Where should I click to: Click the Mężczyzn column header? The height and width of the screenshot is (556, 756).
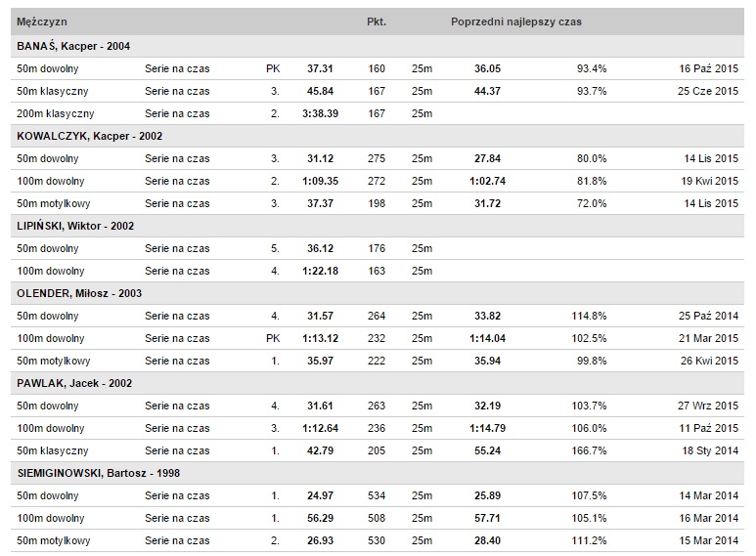[42, 21]
